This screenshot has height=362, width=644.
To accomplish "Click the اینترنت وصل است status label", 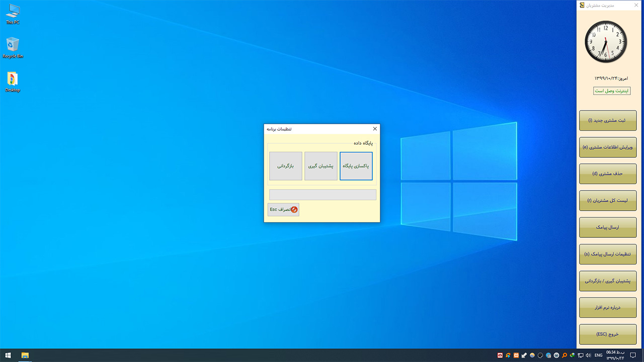I will tap(612, 91).
